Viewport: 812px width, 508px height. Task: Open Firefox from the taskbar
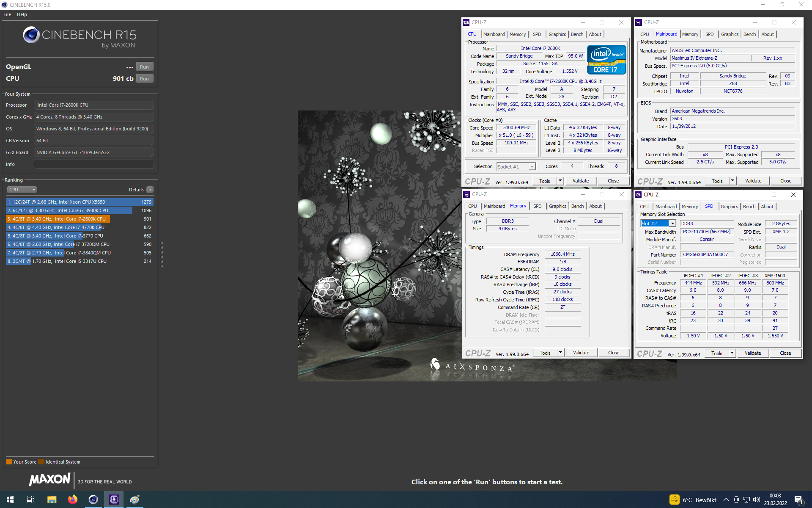pyautogui.click(x=73, y=500)
